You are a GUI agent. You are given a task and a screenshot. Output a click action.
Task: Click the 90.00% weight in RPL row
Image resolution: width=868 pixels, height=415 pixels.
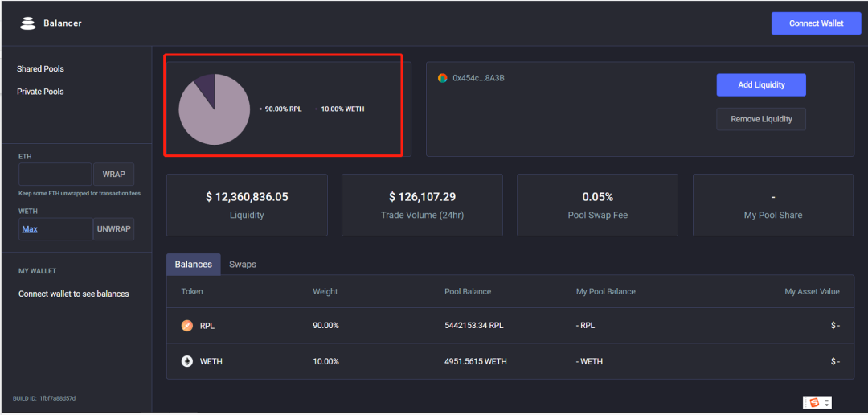(x=325, y=326)
